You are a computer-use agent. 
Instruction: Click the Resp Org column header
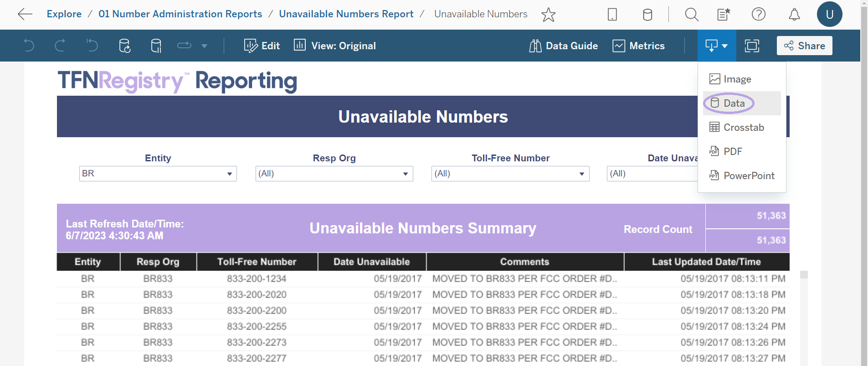[x=158, y=262]
